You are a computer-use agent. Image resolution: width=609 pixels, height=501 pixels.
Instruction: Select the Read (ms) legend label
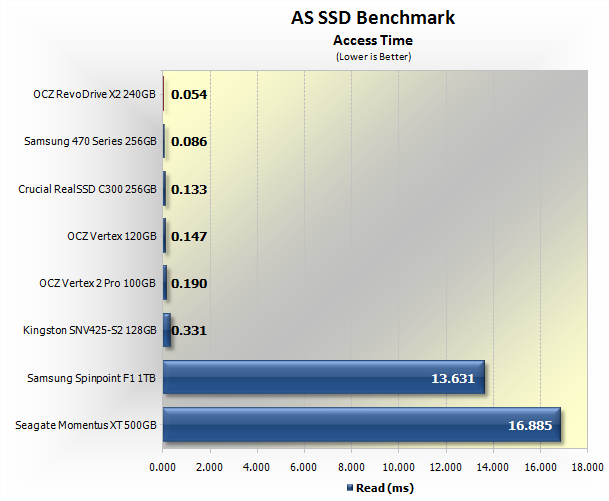pyautogui.click(x=385, y=488)
